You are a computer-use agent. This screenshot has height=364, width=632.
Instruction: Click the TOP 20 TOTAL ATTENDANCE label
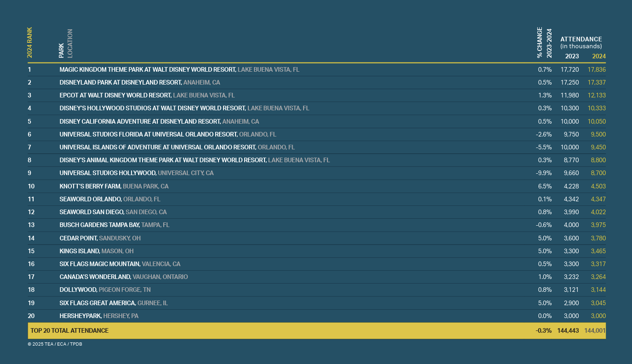[x=69, y=330]
